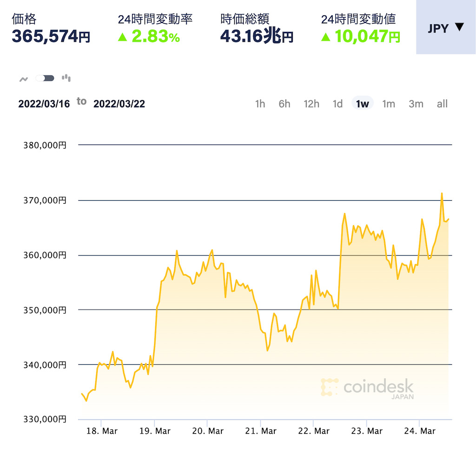Image resolution: width=476 pixels, height=468 pixels.
Task: Expand the currency selector arrow
Action: [459, 27]
